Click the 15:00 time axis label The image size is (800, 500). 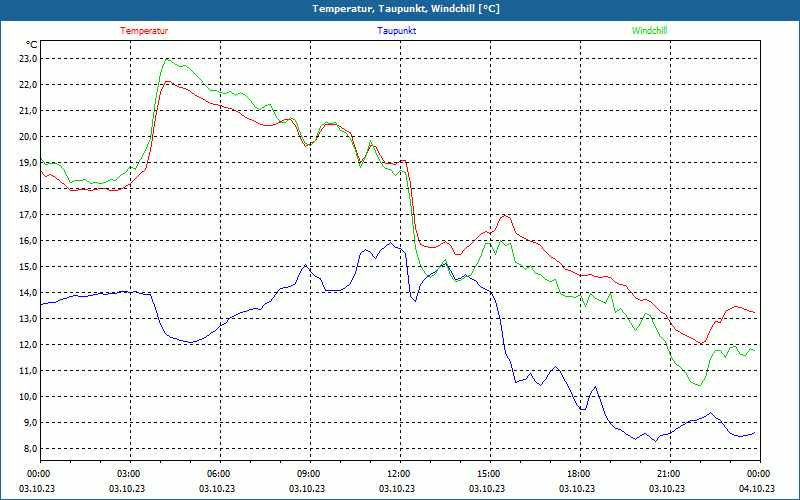490,474
